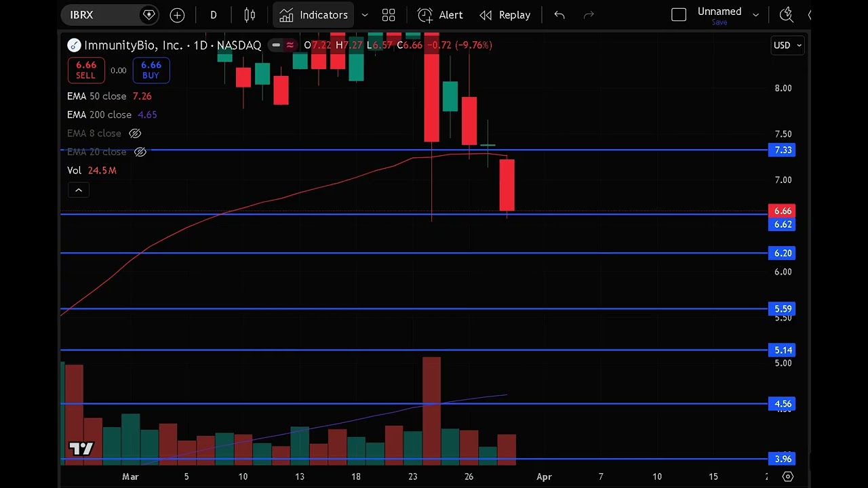Image resolution: width=868 pixels, height=488 pixels.
Task: Select Vol 24.5 M indicator legend
Action: point(92,170)
